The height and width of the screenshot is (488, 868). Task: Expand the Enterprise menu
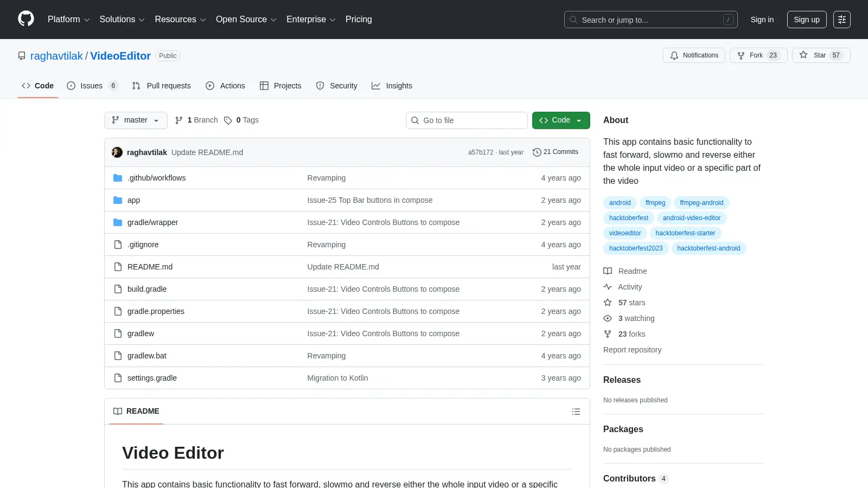point(311,20)
